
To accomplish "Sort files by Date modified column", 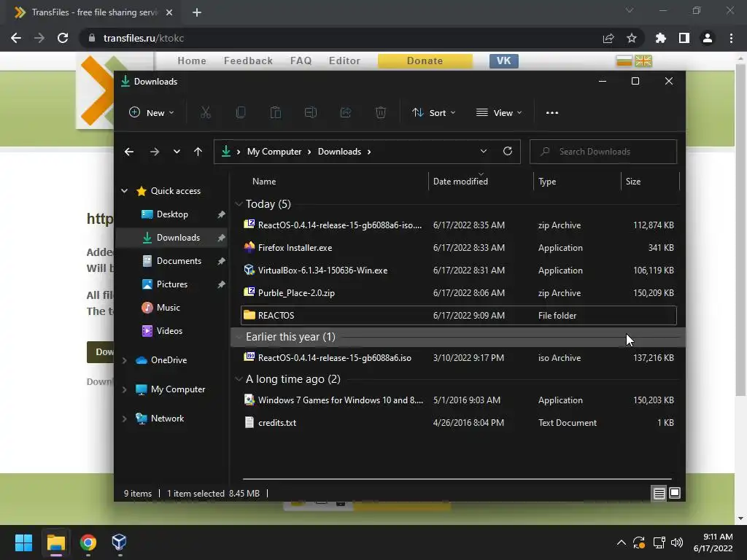I will (480, 182).
